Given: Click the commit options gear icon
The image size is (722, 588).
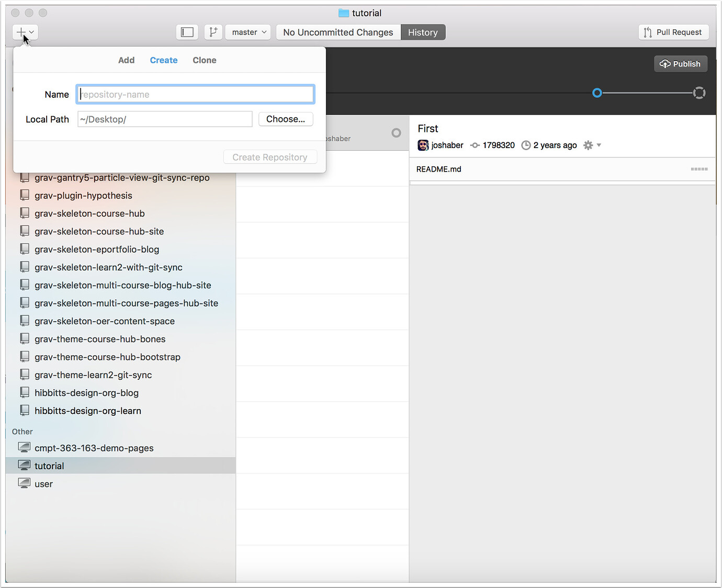Looking at the screenshot, I should pos(588,145).
